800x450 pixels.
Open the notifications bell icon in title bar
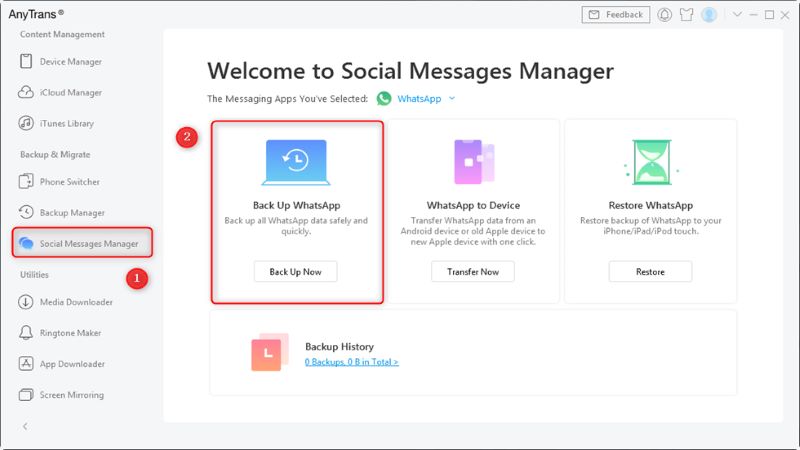pos(664,15)
